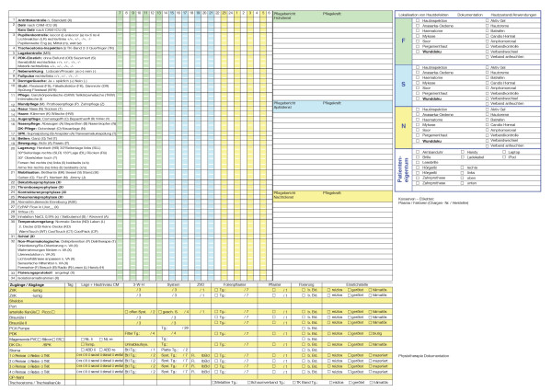Click the Patienteneigentum section label

[x=402, y=166]
